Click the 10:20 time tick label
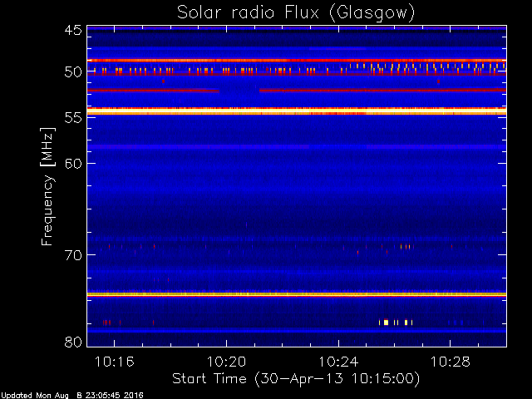The image size is (532, 399). click(x=226, y=362)
